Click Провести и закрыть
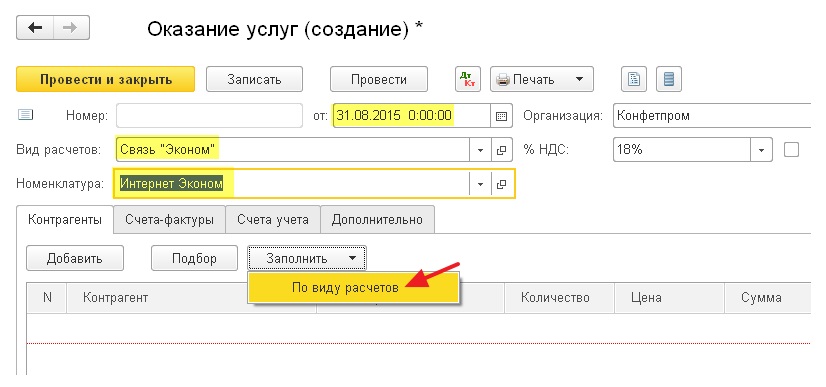This screenshot has width=826, height=387. [x=106, y=80]
